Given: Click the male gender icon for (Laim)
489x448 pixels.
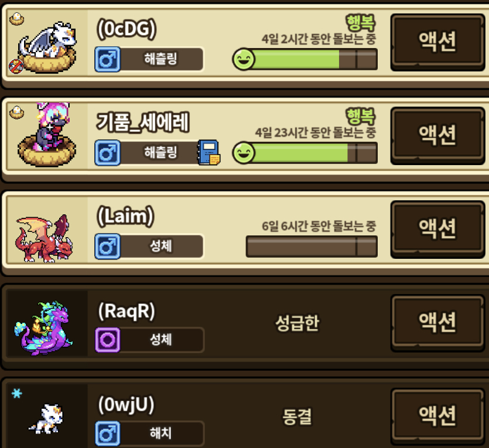Looking at the screenshot, I should (108, 247).
